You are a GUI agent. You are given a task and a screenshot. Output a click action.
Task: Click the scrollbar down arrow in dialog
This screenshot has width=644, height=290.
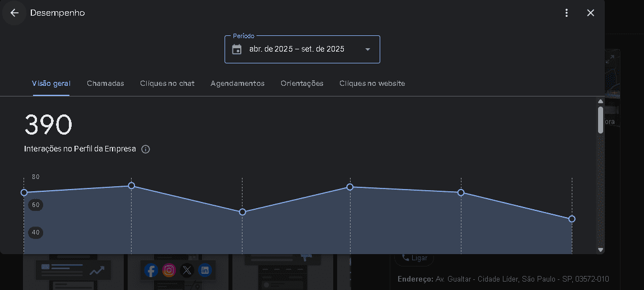click(600, 249)
